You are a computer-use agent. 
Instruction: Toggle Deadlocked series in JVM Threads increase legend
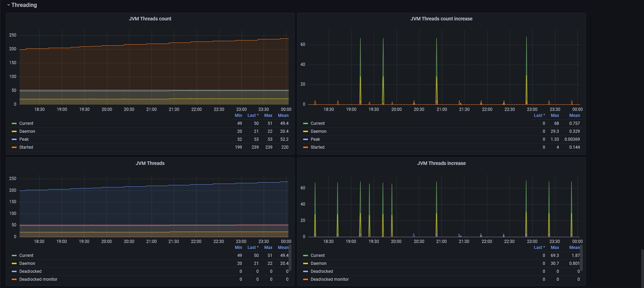pyautogui.click(x=321, y=271)
